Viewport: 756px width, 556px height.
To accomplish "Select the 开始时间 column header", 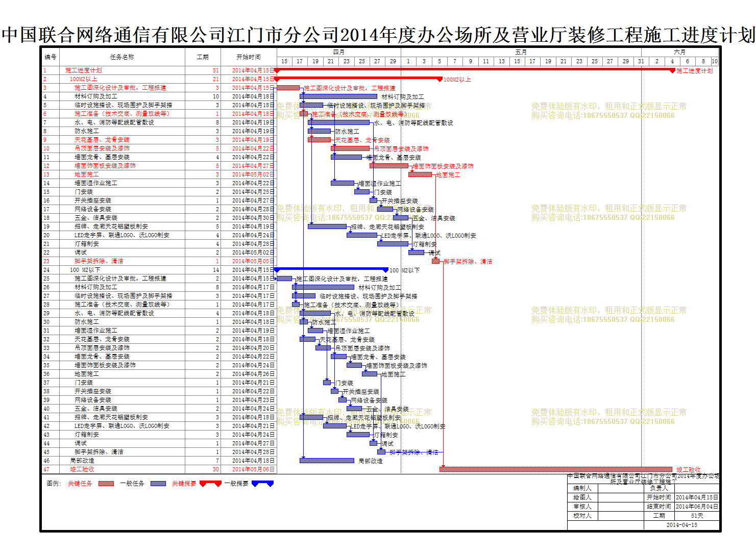I will (x=249, y=57).
